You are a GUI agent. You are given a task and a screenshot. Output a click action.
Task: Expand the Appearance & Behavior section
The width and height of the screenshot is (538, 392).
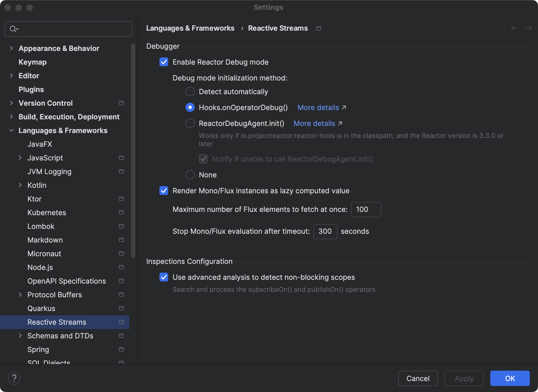[x=11, y=48]
